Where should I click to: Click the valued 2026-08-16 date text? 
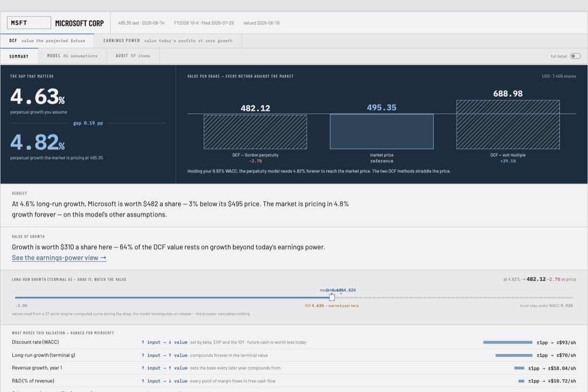click(261, 23)
